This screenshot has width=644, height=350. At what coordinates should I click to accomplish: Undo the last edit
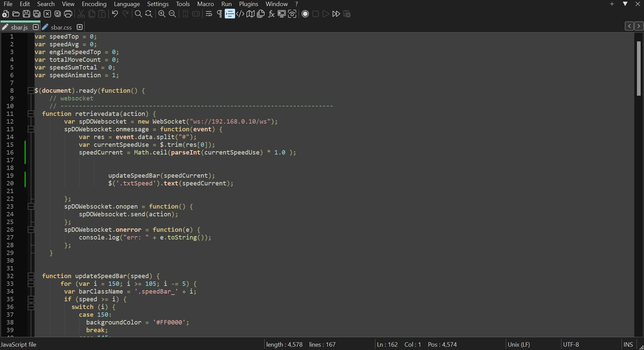(115, 14)
